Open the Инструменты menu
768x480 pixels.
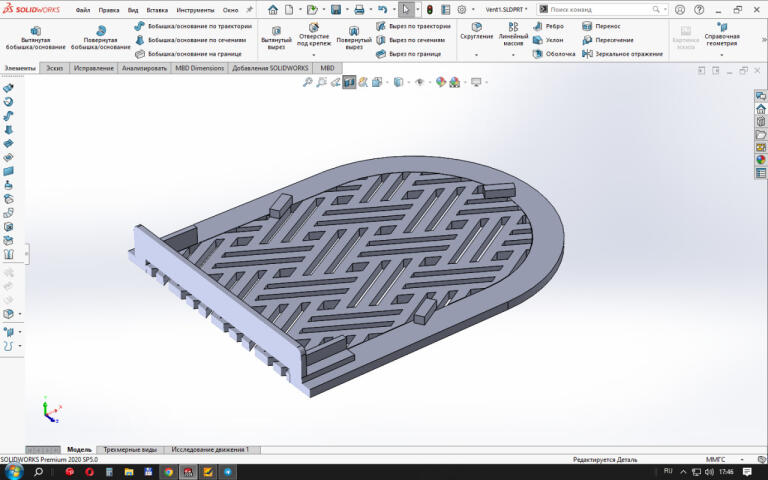click(x=195, y=10)
